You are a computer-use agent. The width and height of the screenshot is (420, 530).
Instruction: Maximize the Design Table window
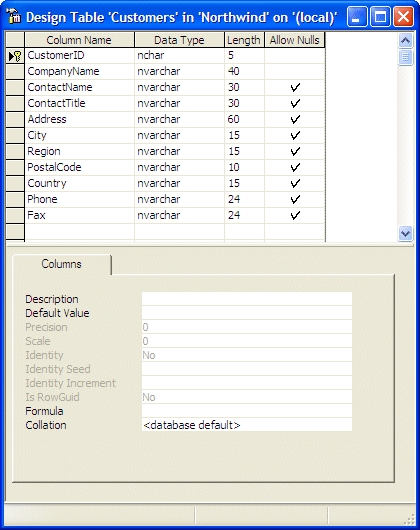click(380, 17)
